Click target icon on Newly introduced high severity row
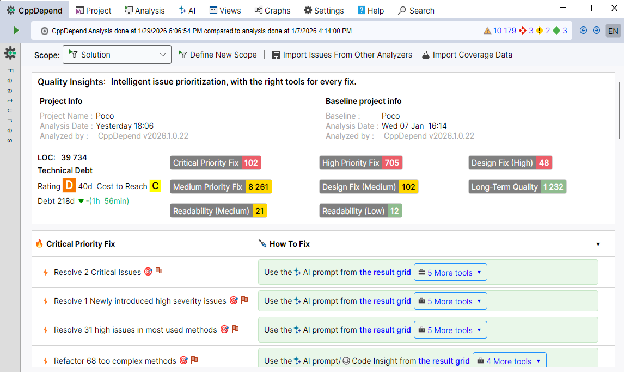Screen dimensions: 624x372 coord(234,300)
